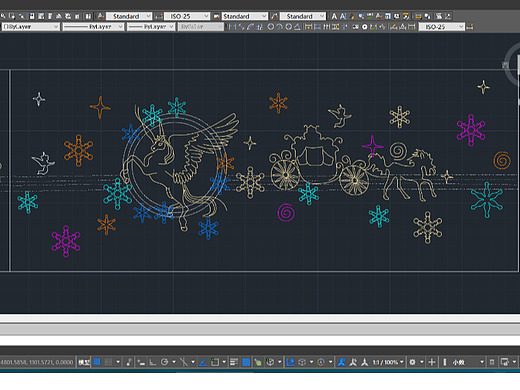The height and width of the screenshot is (390, 520).
Task: Click the plus icon in status bar
Action: click(432, 362)
